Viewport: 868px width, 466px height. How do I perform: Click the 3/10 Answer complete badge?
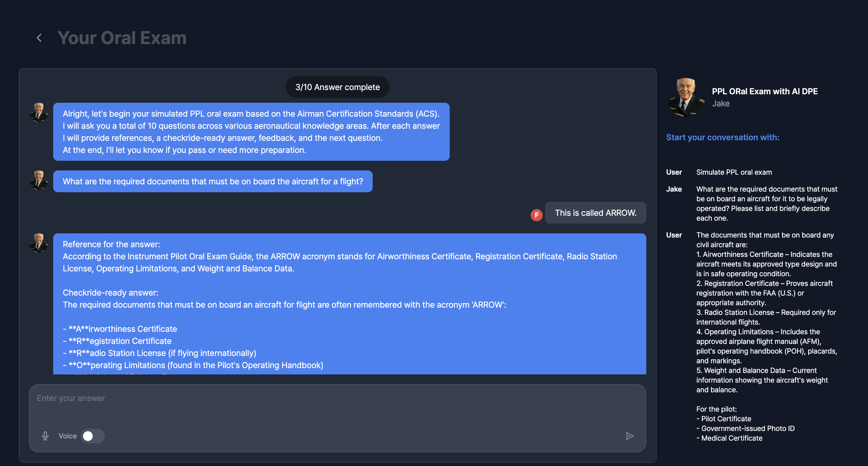(x=337, y=87)
